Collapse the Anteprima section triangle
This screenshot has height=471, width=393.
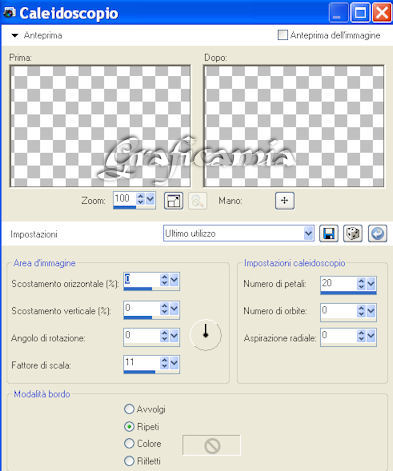tap(15, 35)
